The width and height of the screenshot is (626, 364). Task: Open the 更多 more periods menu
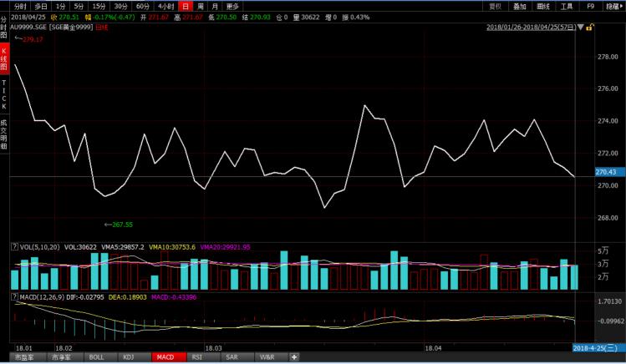pyautogui.click(x=232, y=6)
